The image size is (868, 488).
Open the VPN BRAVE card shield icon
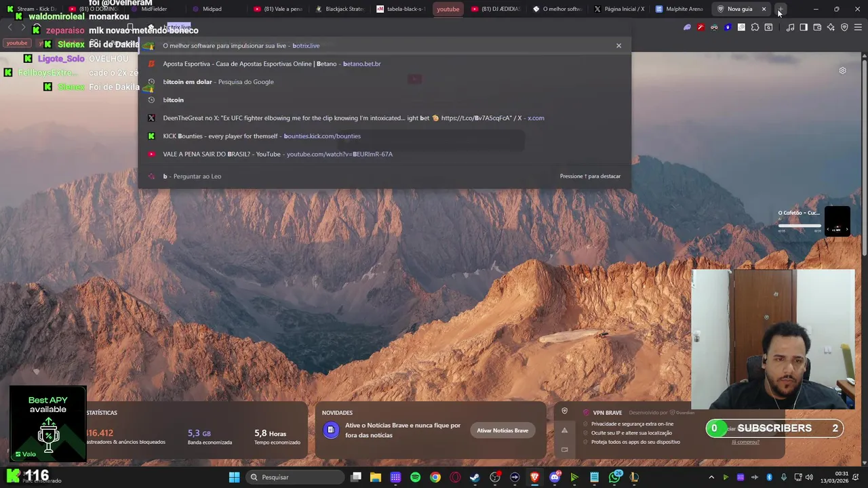(x=564, y=411)
